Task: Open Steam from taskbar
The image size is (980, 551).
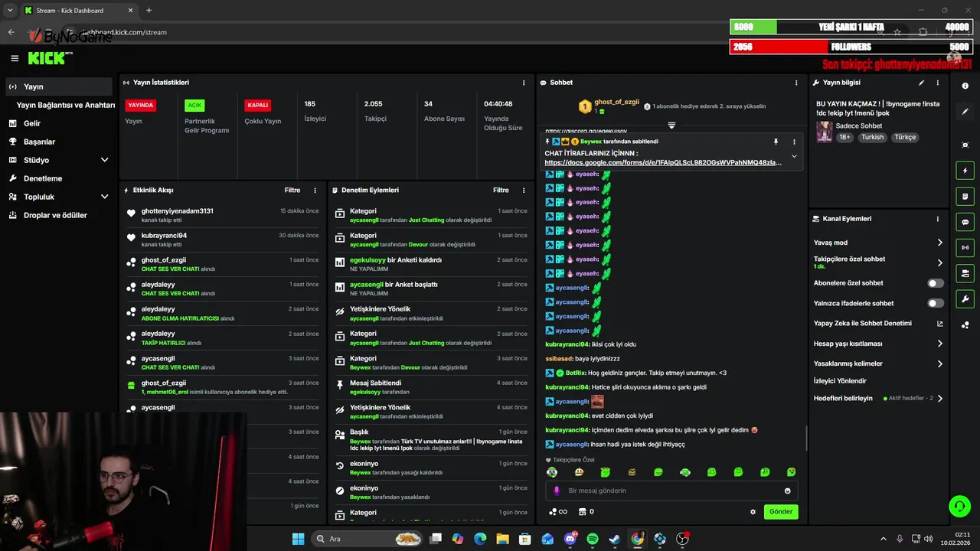Action: [x=615, y=539]
